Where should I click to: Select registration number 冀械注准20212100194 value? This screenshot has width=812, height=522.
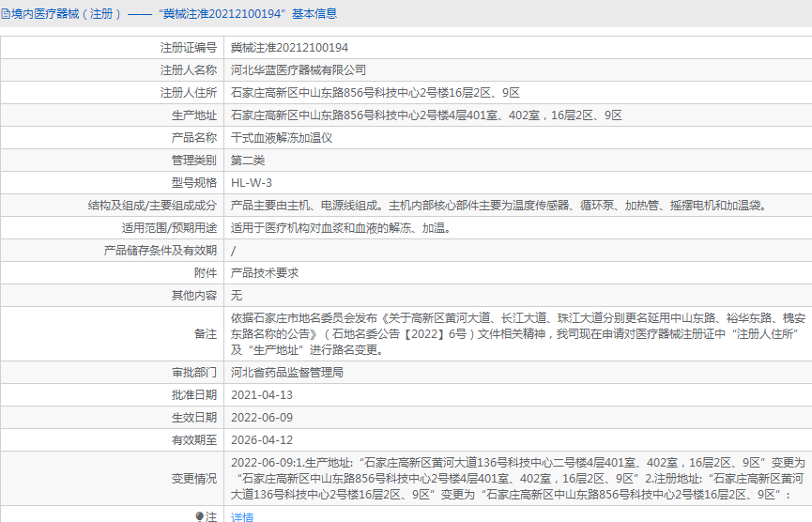(x=289, y=48)
